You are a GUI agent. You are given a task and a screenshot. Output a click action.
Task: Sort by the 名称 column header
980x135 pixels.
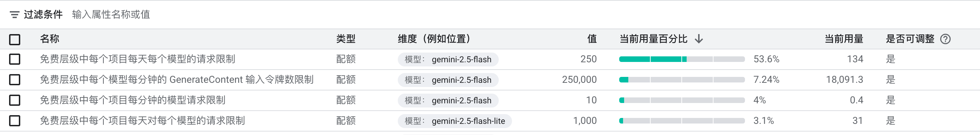(x=50, y=39)
